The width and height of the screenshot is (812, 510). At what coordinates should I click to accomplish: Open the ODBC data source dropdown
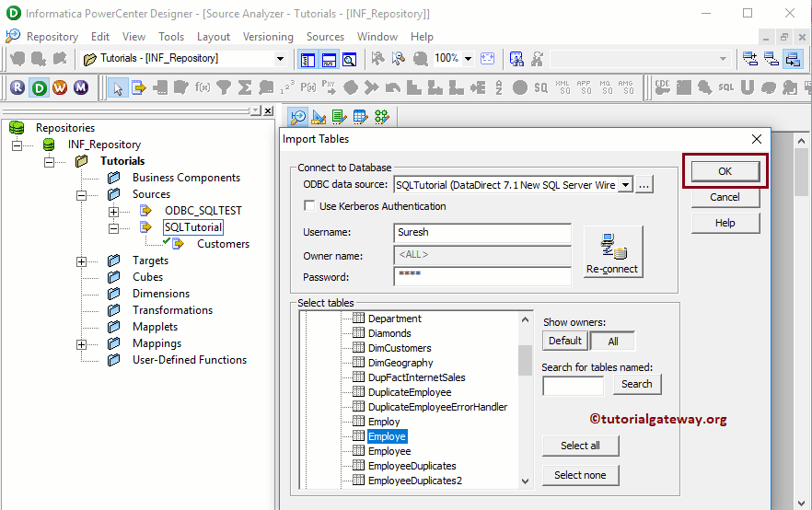[626, 185]
